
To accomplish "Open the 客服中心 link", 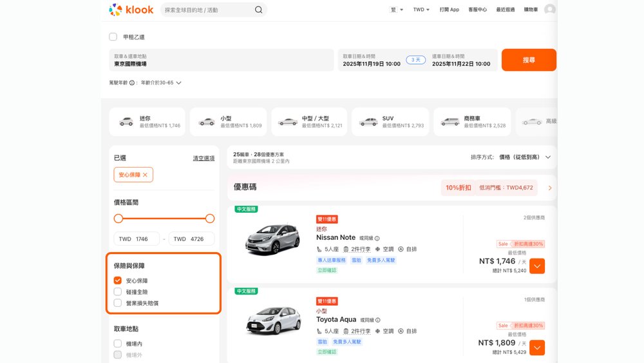I will coord(477,10).
